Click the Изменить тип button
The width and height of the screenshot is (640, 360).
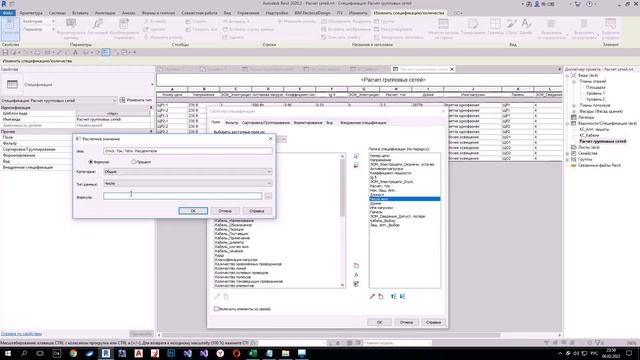point(136,100)
